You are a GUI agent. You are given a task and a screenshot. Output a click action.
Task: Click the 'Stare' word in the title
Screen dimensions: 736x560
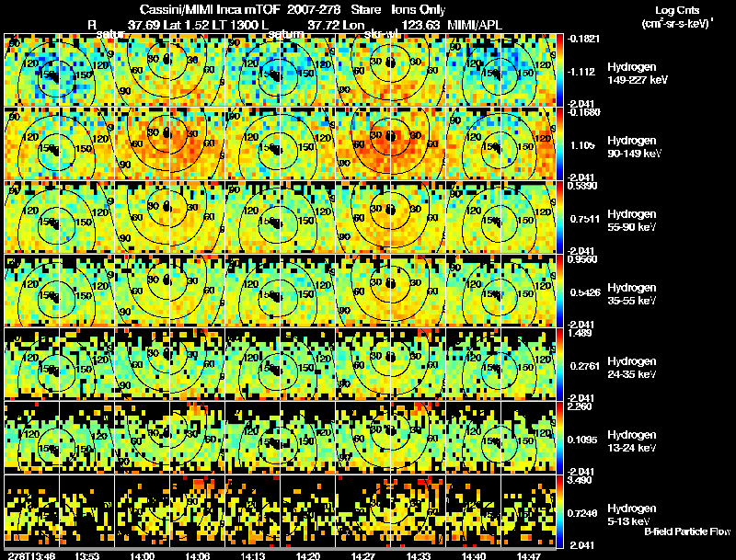[365, 9]
